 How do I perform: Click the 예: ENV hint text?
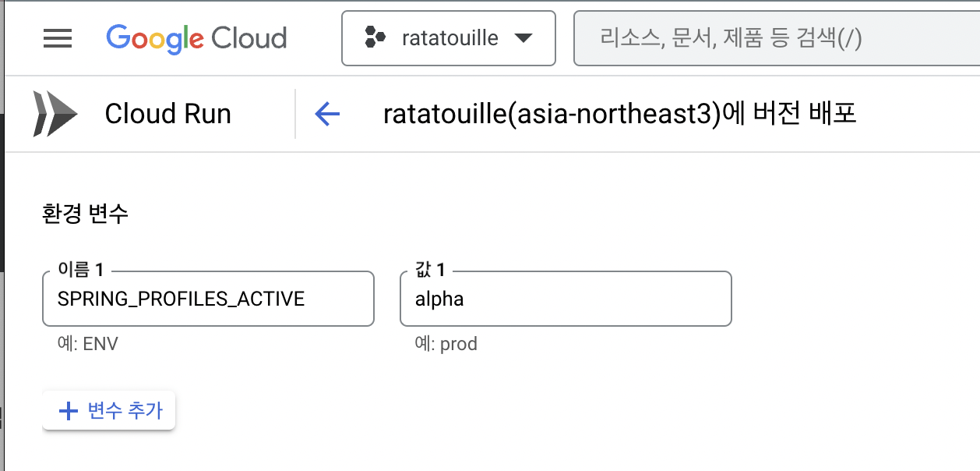[88, 343]
